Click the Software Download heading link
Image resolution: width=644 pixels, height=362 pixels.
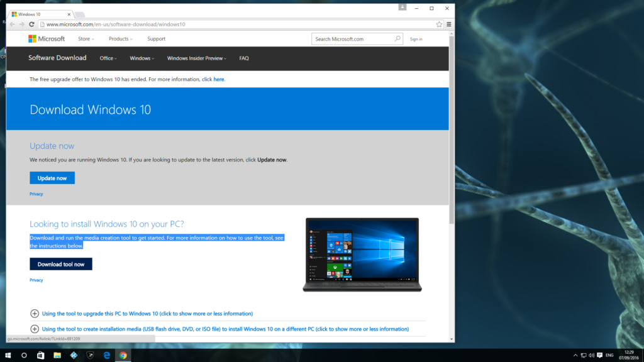tap(57, 58)
